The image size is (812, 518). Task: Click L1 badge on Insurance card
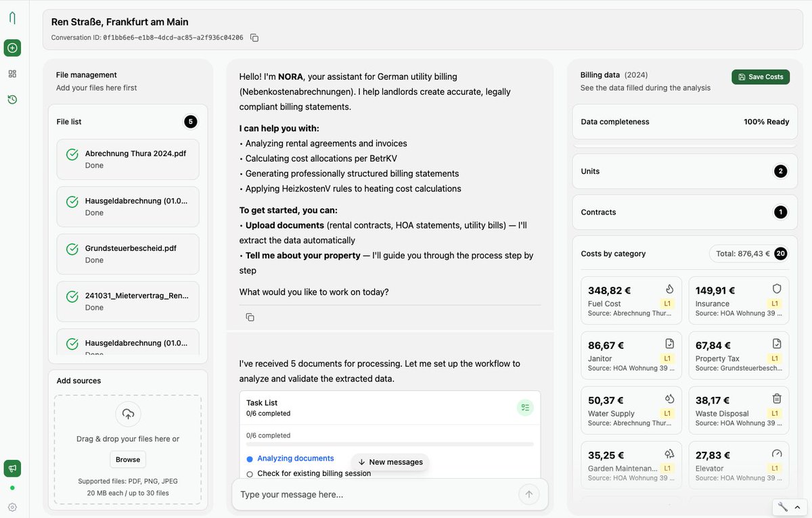775,304
